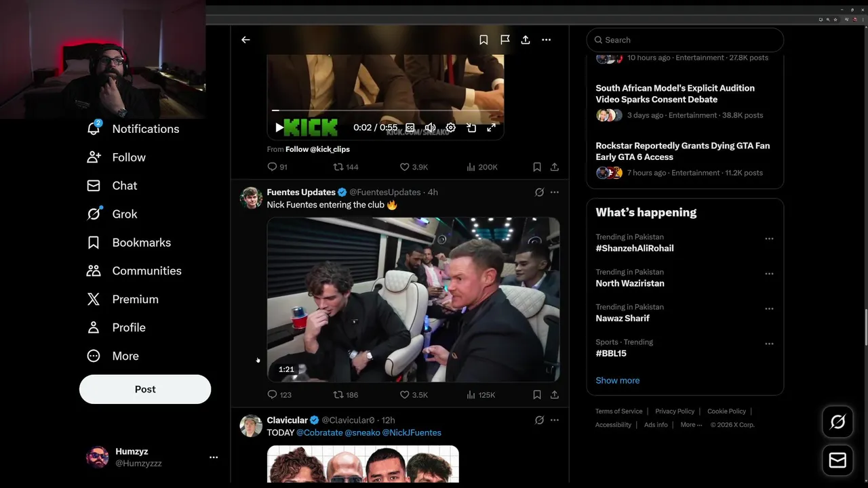This screenshot has height=488, width=868.
Task: Open options for #BBL15 trend
Action: click(769, 344)
